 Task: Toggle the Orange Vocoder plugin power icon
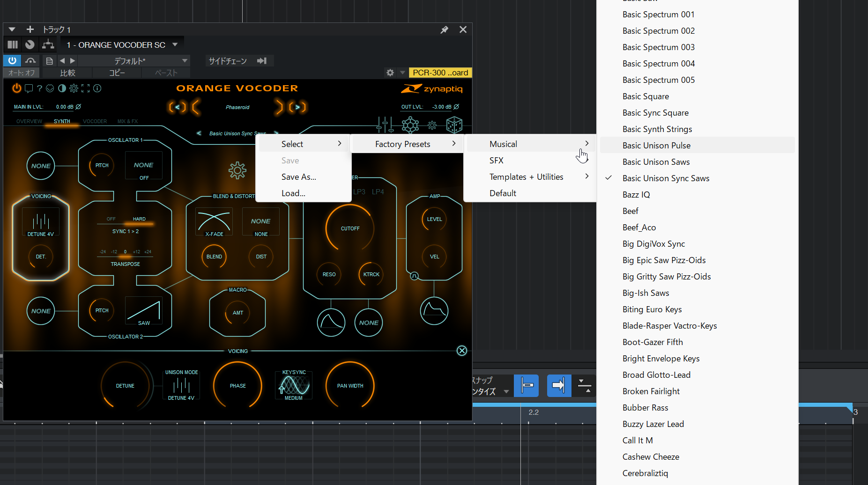pyautogui.click(x=16, y=88)
